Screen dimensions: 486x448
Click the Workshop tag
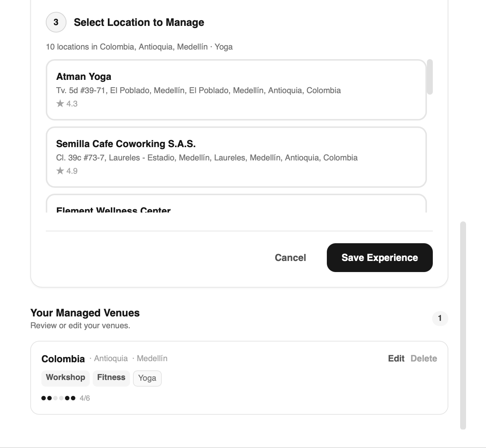click(x=65, y=378)
